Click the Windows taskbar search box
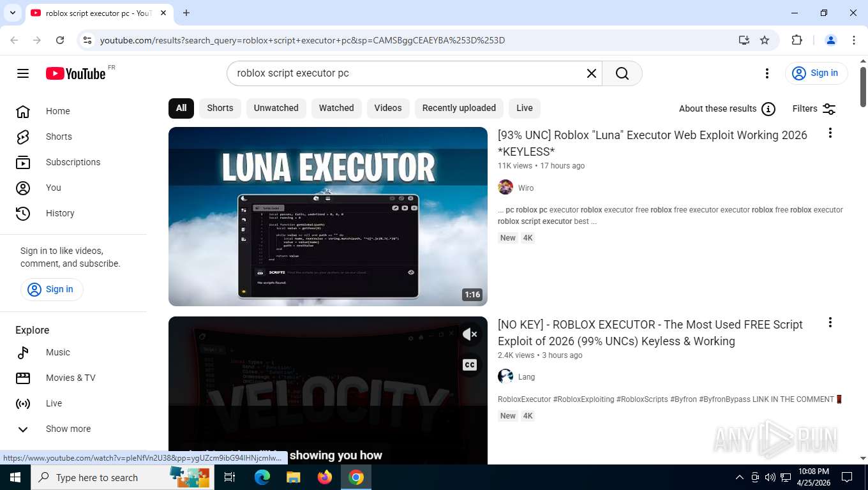This screenshot has width=868, height=490. (122, 477)
